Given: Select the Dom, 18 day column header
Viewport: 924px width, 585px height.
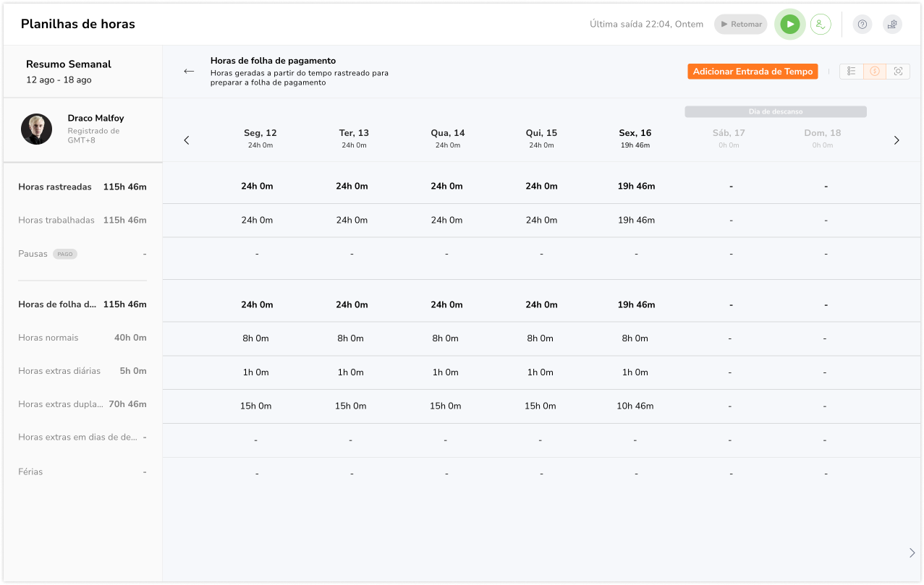Looking at the screenshot, I should 823,138.
